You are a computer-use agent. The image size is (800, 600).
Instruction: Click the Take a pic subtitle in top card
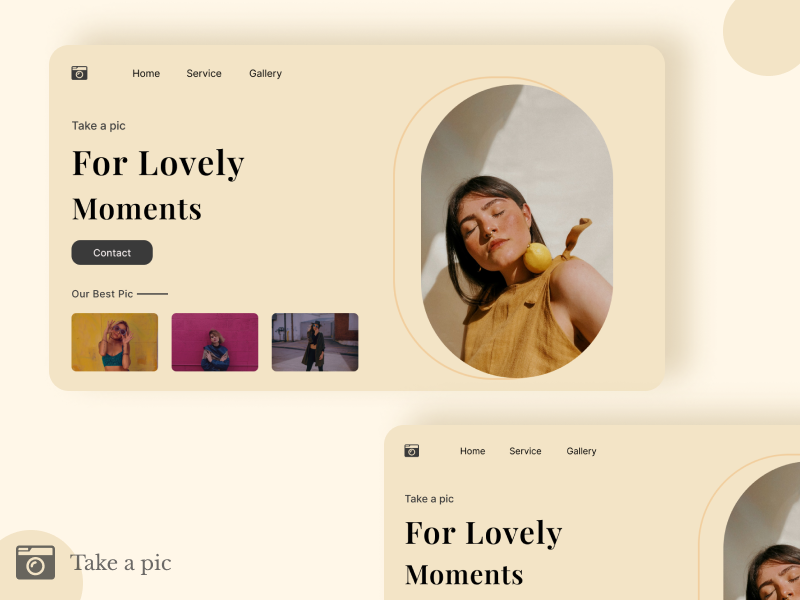98,126
